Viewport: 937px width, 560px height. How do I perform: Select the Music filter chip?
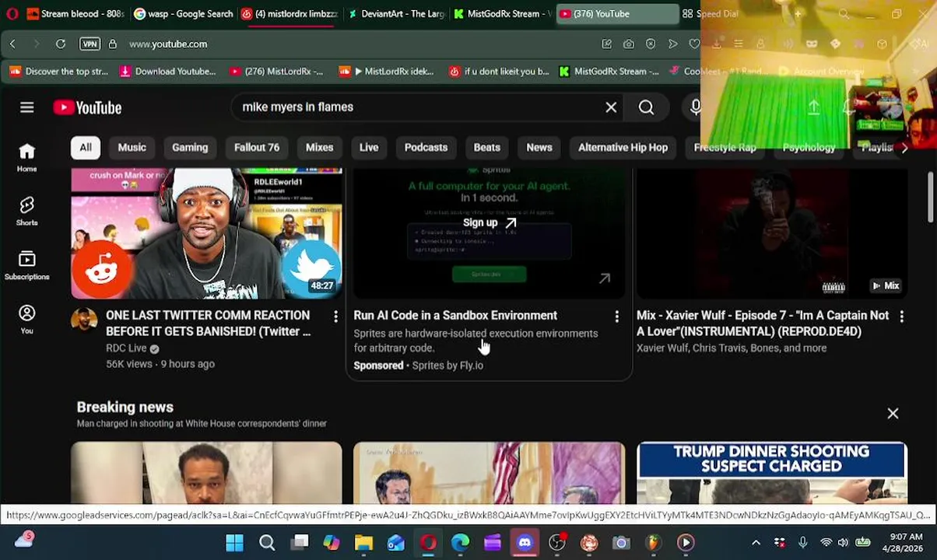132,147
